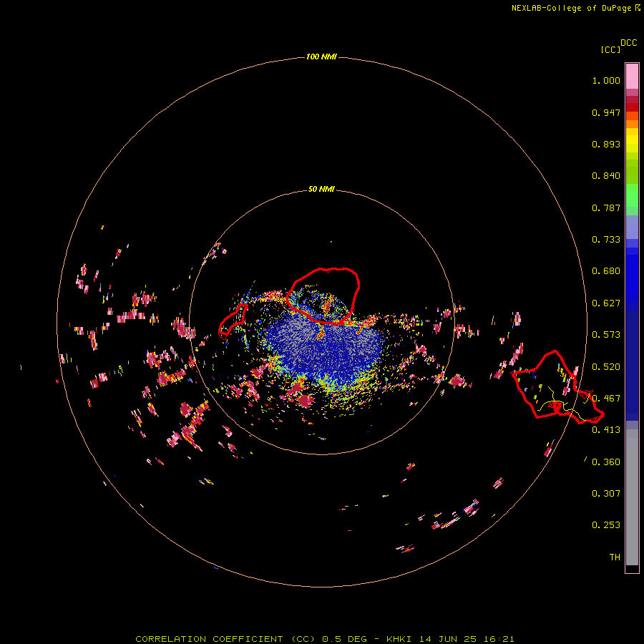The width and height of the screenshot is (644, 644).
Task: Click the 0.733 value on the color scale
Action: pos(606,240)
